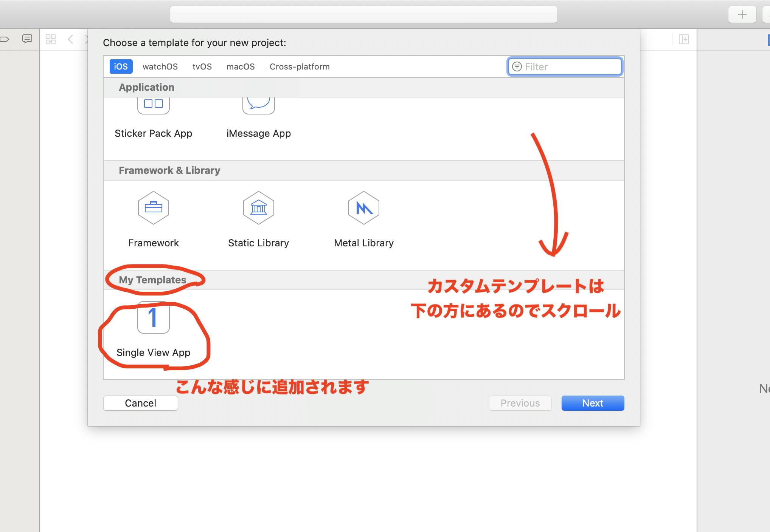The width and height of the screenshot is (770, 532).
Task: Switch to the macOS platform tab
Action: [241, 66]
